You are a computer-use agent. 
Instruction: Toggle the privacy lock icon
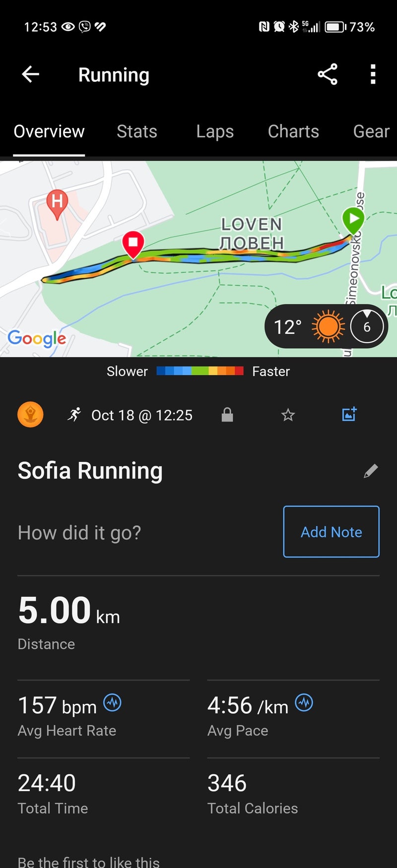click(227, 415)
